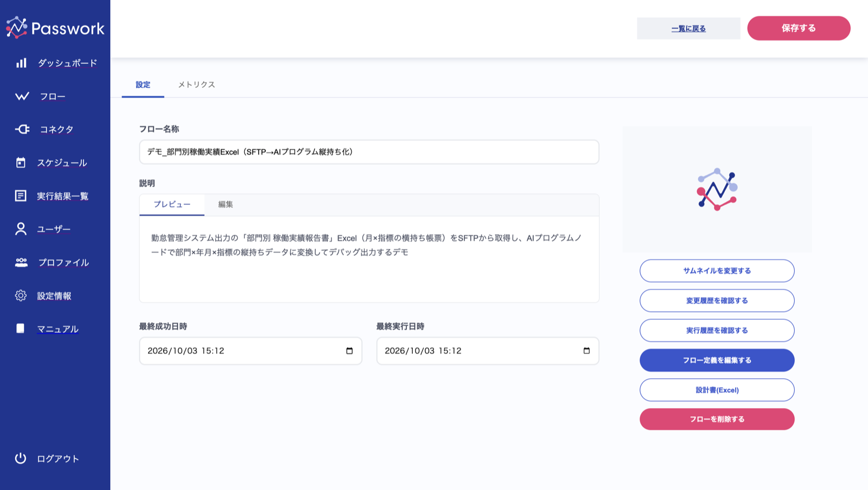Click the description preview text starting 勤怠管理システム
The width and height of the screenshot is (868, 490).
click(x=367, y=245)
